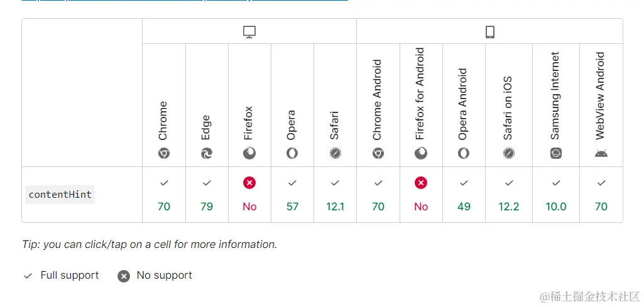Open the Chrome version 70 support cell

click(x=164, y=195)
